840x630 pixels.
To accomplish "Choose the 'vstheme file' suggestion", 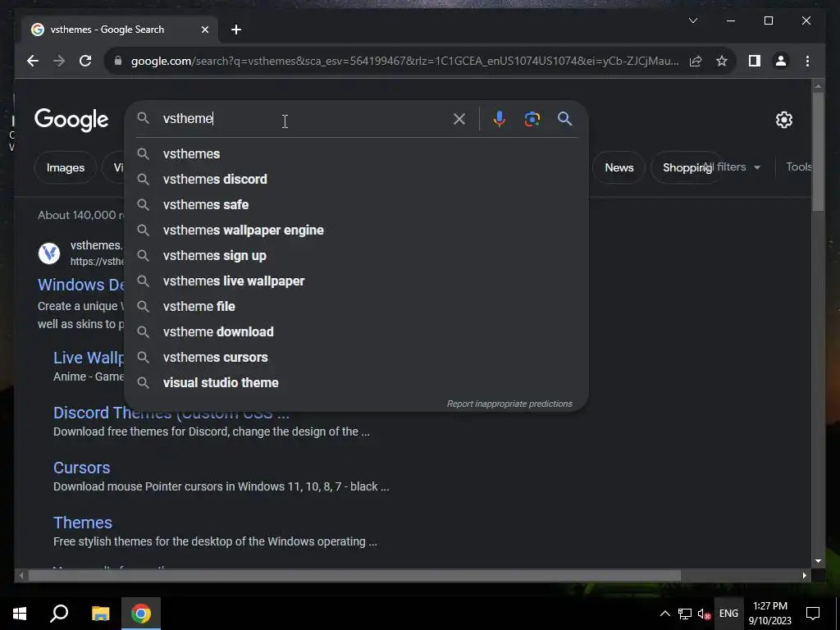I will [356, 307].
